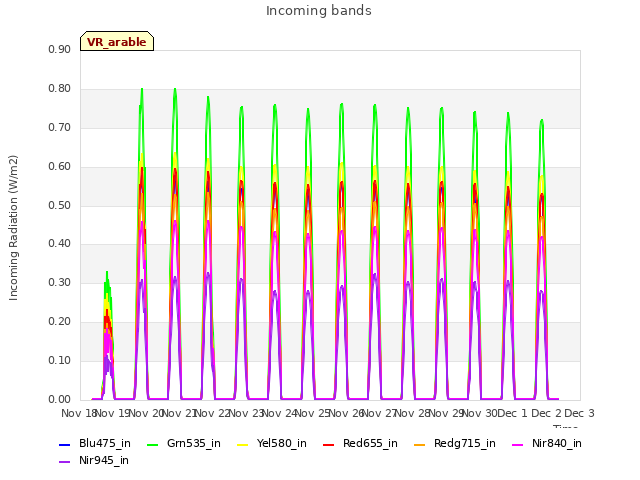Click the Nov 18 x-axis date label
640x480 pixels.
tap(78, 413)
